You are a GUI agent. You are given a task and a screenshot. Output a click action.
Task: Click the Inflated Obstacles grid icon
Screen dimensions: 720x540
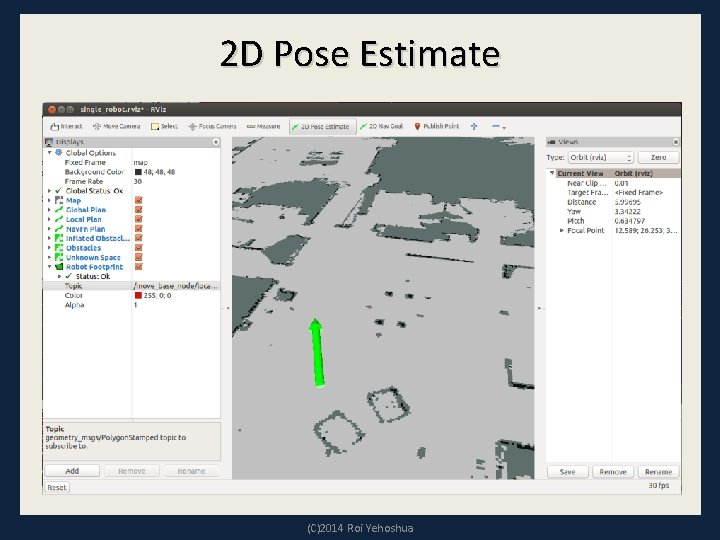pos(59,238)
